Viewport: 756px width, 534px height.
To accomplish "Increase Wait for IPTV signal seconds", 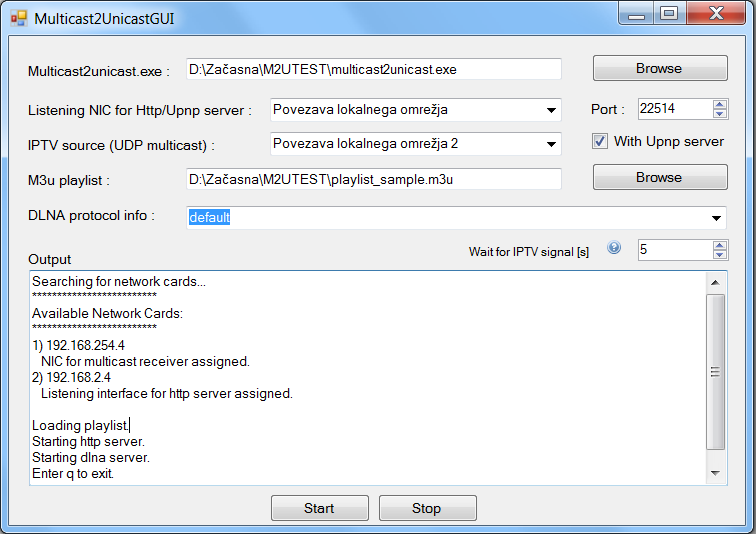I will pyautogui.click(x=719, y=246).
